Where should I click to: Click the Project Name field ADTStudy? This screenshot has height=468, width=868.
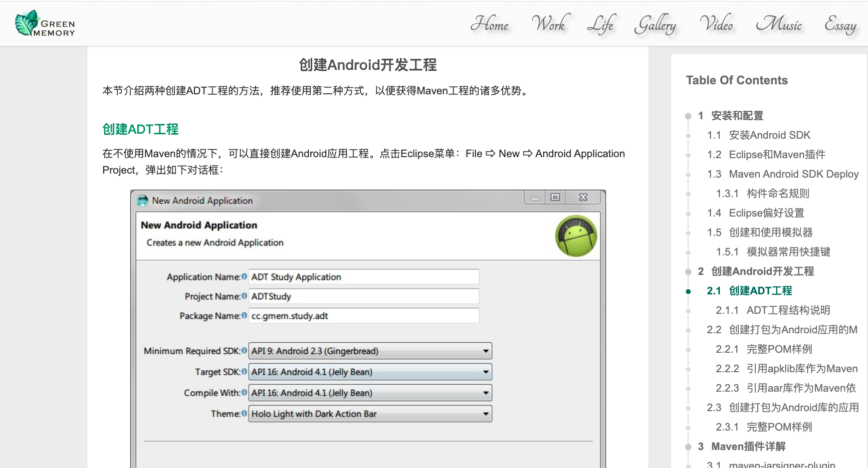click(x=364, y=296)
